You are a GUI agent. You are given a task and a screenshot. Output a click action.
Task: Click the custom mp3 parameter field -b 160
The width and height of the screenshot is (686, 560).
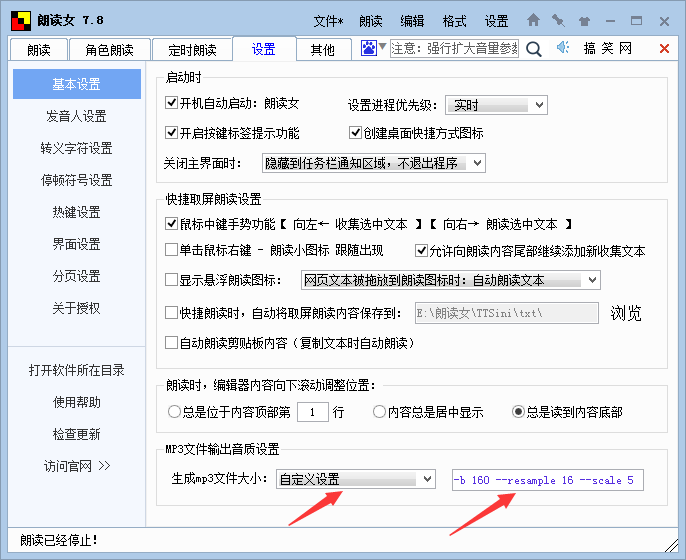(548, 480)
